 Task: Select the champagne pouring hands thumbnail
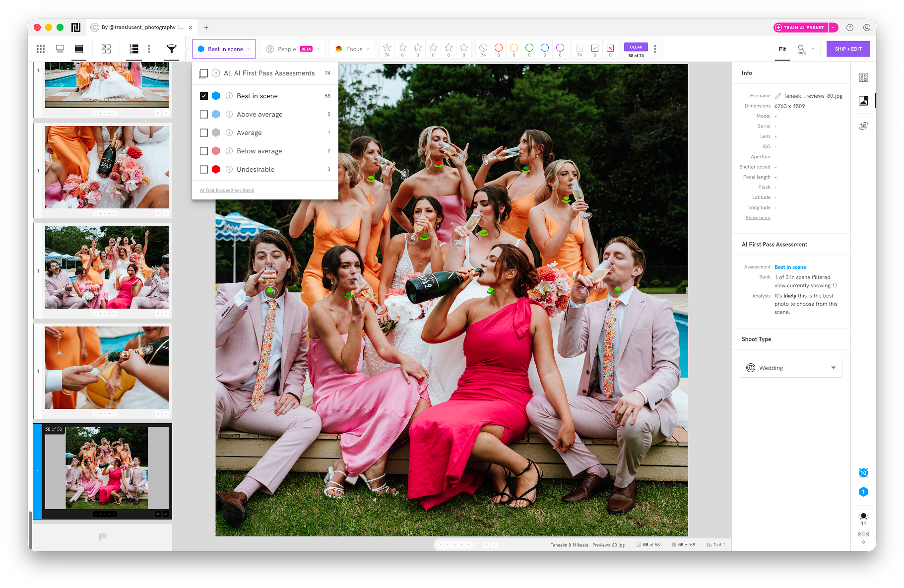[x=107, y=368]
